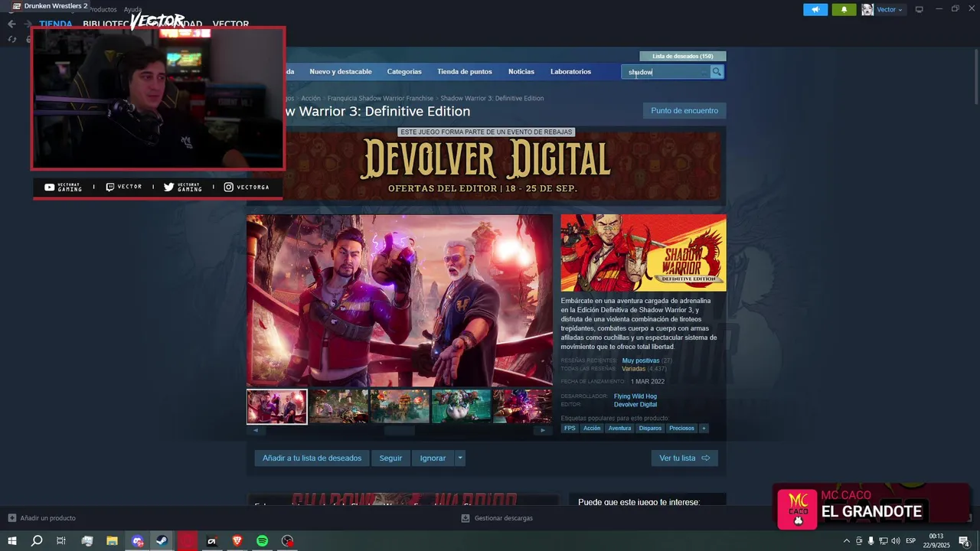Show hidden system tray icons
This screenshot has height=551, width=980.
coord(846,541)
